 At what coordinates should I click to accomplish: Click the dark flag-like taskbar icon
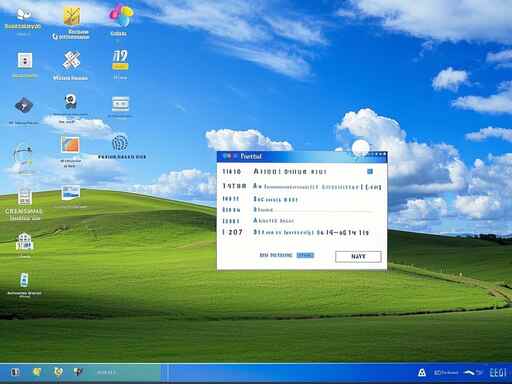[x=79, y=372]
